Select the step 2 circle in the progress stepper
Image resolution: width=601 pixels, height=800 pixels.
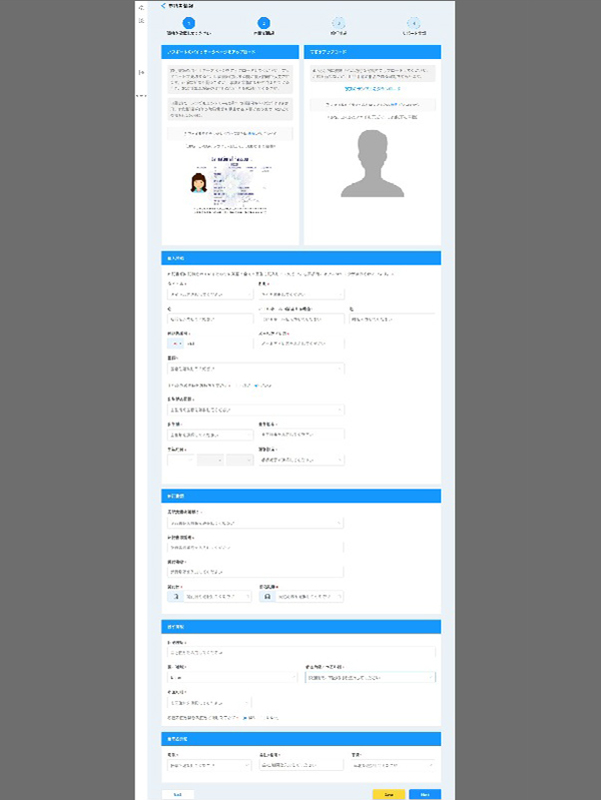click(264, 23)
